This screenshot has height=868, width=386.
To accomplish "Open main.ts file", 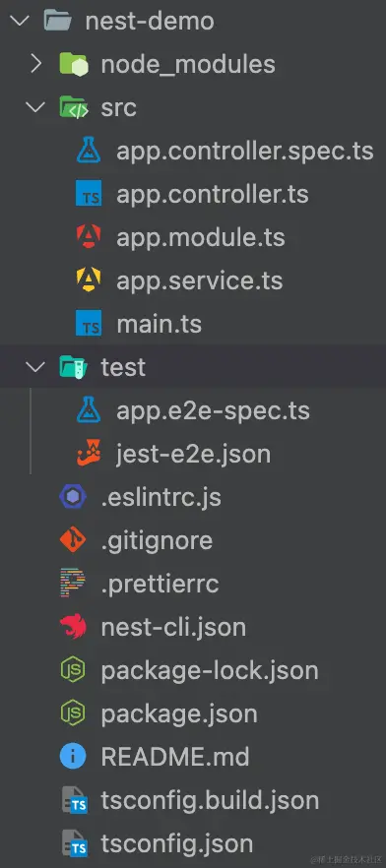I will pyautogui.click(x=159, y=324).
